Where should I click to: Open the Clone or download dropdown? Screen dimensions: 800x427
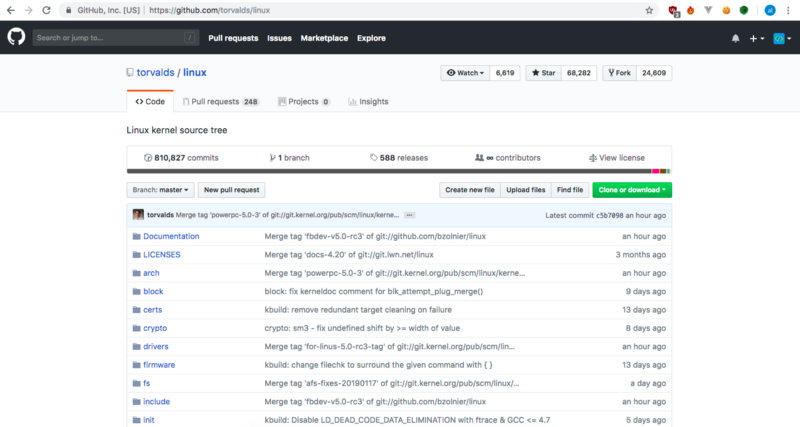[x=632, y=190]
